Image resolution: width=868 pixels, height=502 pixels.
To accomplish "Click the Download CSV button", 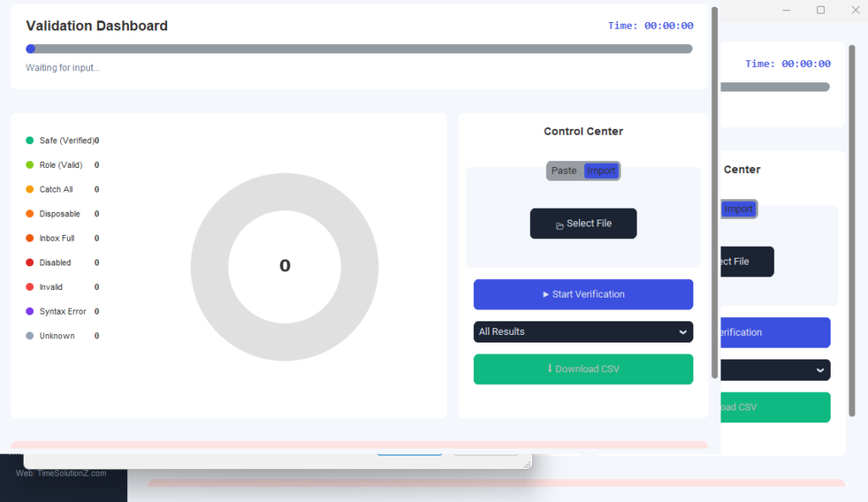I will pos(583,369).
